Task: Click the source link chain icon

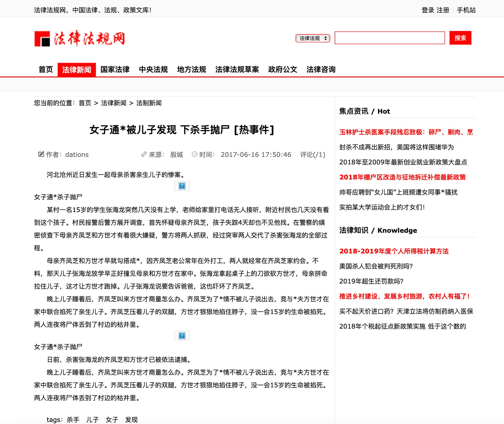Action: pos(144,154)
